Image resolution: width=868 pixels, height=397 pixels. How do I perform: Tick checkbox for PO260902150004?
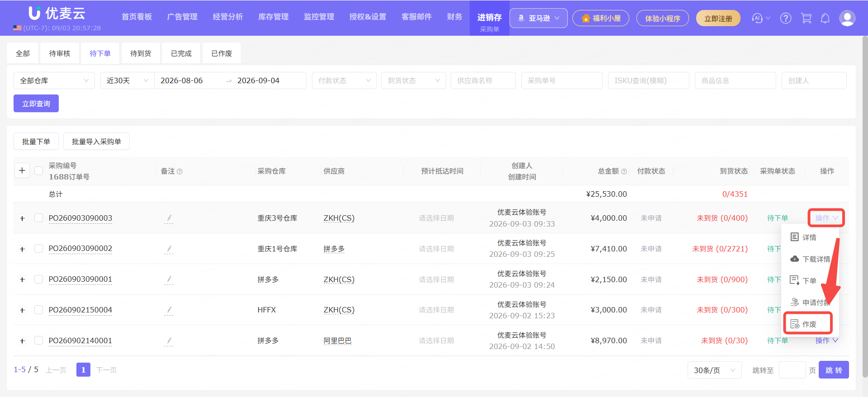tap(39, 310)
